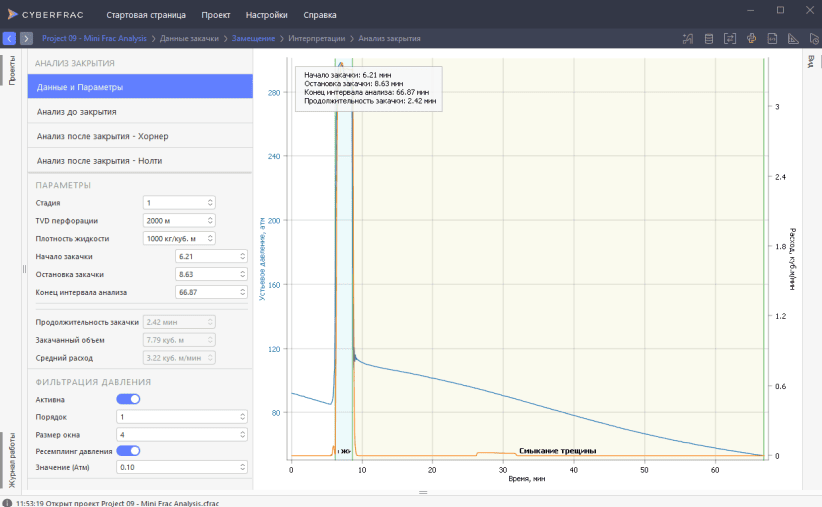The width and height of the screenshot is (822, 507).
Task: Click the back navigation arrow button
Action: click(9, 38)
